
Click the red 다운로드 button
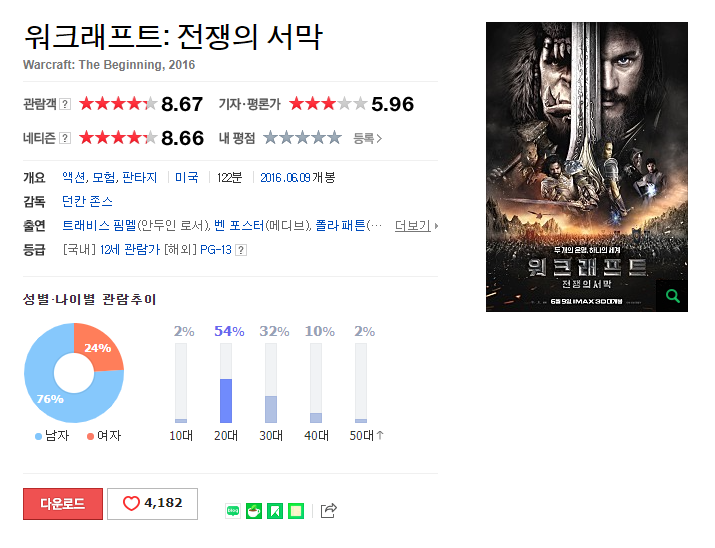tap(63, 504)
